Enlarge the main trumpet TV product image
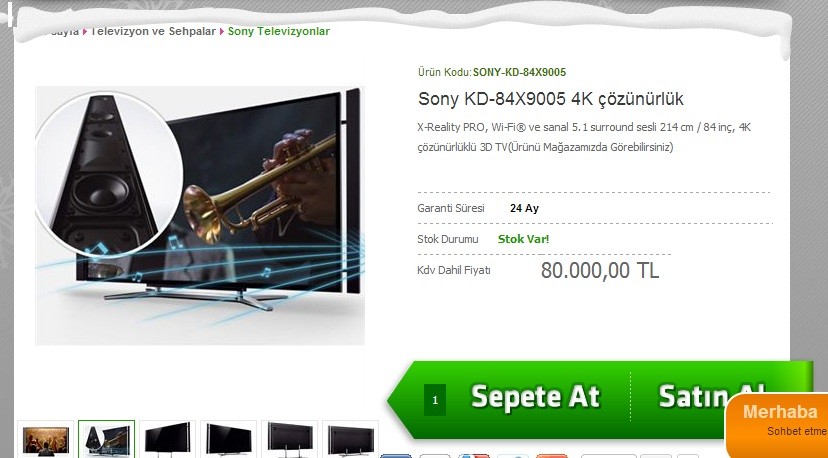This screenshot has height=458, width=828. [x=200, y=216]
